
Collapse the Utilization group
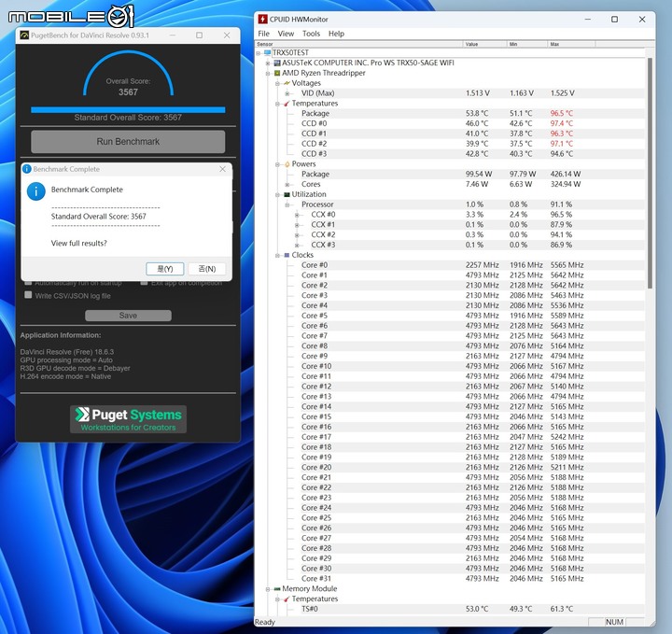(x=277, y=194)
